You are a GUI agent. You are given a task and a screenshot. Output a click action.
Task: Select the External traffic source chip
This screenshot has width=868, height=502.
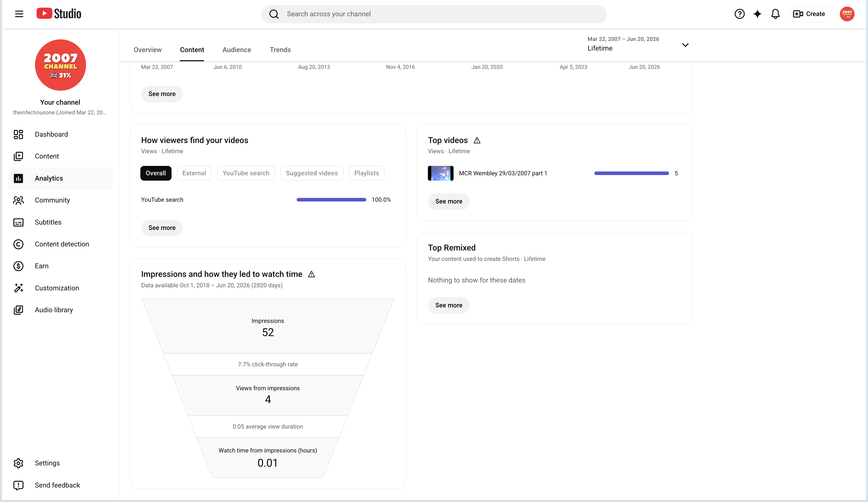[194, 173]
